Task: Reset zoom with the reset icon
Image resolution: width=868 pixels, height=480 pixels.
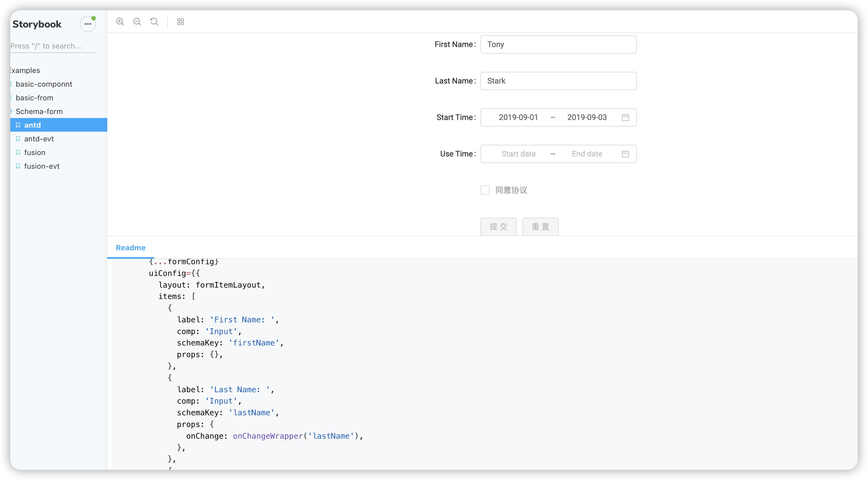Action: pos(154,22)
